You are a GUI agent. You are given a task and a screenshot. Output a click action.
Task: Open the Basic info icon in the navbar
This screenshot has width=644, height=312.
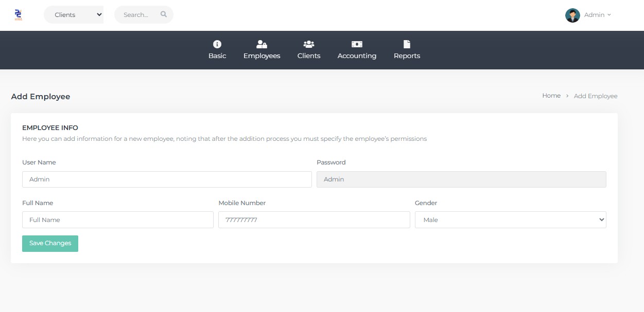(217, 44)
